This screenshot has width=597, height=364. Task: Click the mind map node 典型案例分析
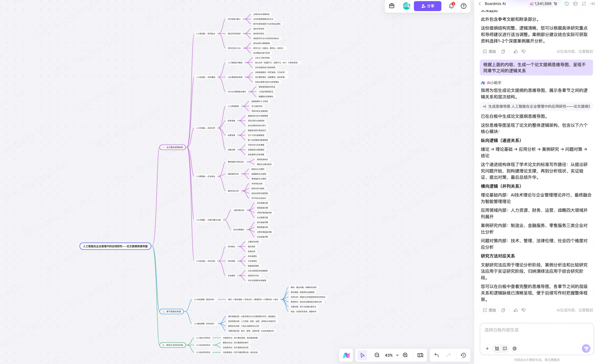pos(233,174)
